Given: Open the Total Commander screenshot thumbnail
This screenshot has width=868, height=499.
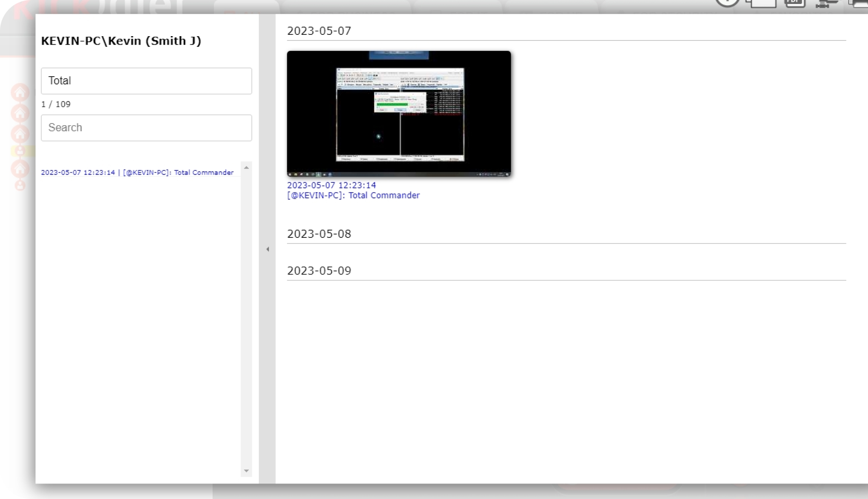Looking at the screenshot, I should [399, 114].
